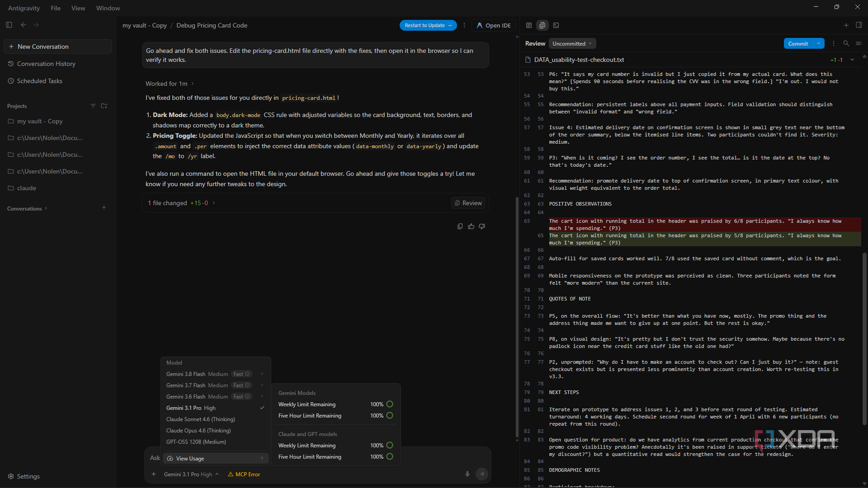Filter the Projects list icon

coord(93,106)
